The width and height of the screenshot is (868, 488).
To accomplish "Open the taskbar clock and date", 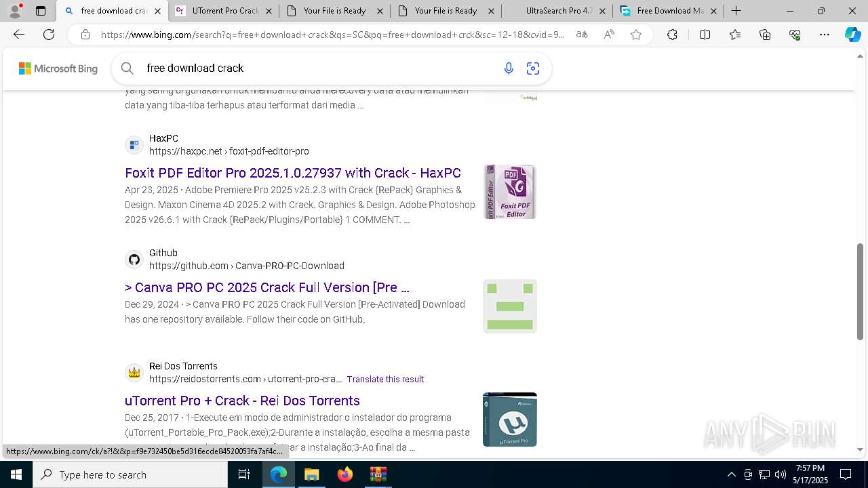I will (x=810, y=474).
